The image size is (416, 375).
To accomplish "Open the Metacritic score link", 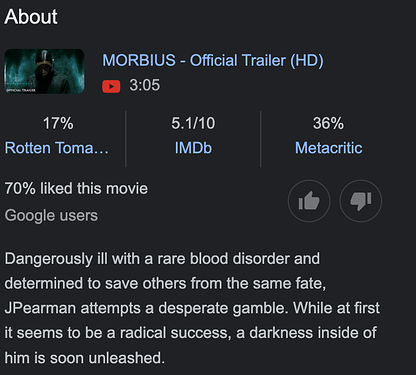I will tap(328, 148).
